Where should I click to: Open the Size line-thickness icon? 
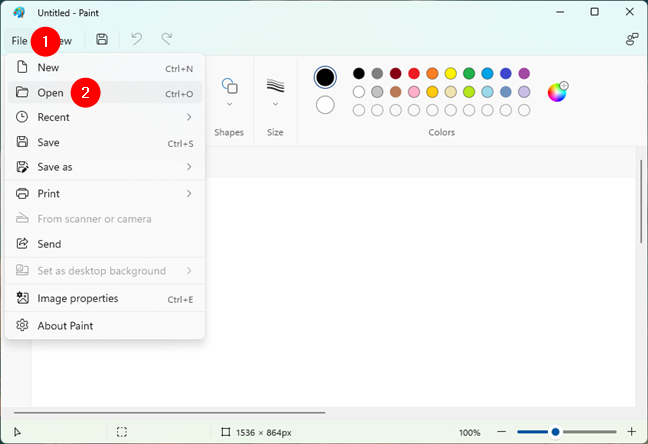tap(275, 86)
